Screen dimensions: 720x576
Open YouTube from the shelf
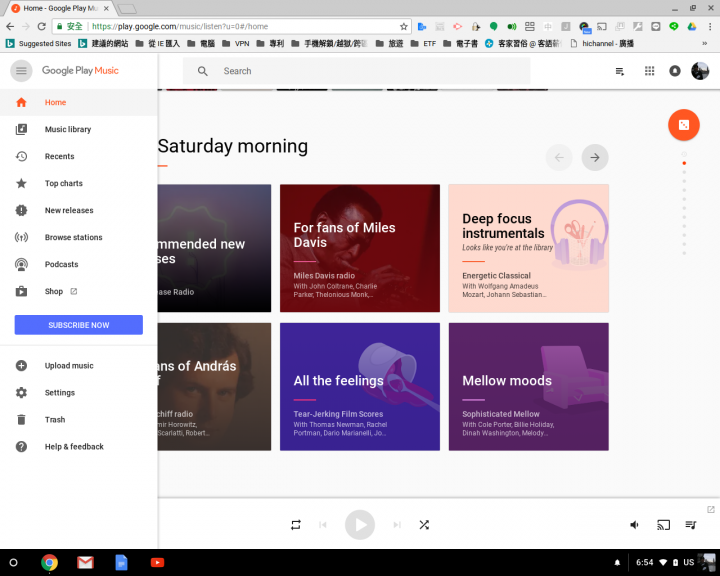[x=157, y=562]
